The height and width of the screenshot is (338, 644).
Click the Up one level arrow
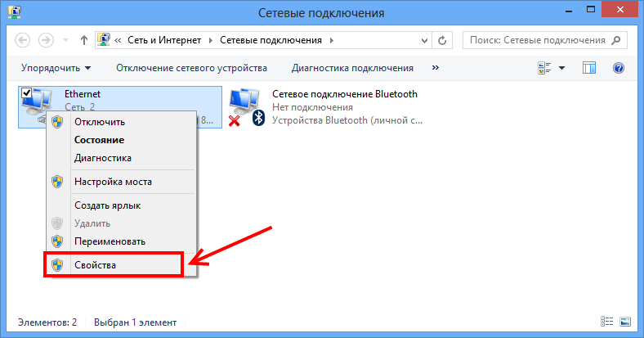(84, 40)
